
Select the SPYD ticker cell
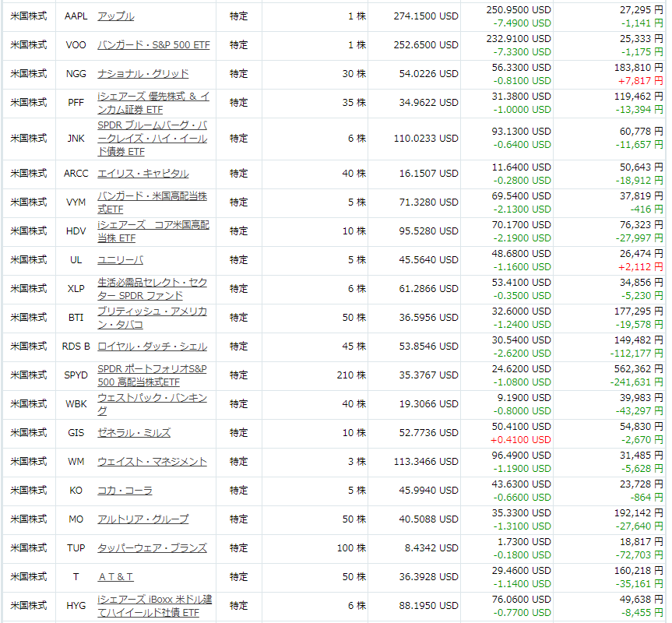click(x=76, y=375)
